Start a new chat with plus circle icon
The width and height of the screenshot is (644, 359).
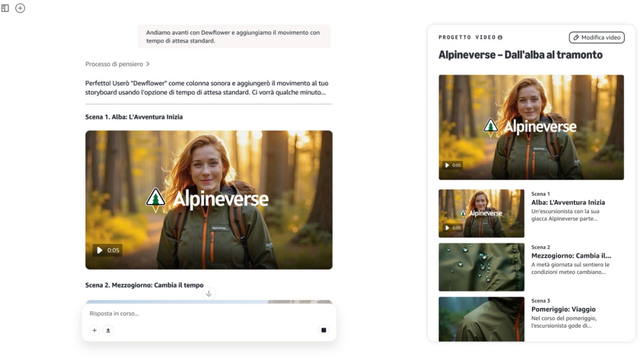(20, 8)
